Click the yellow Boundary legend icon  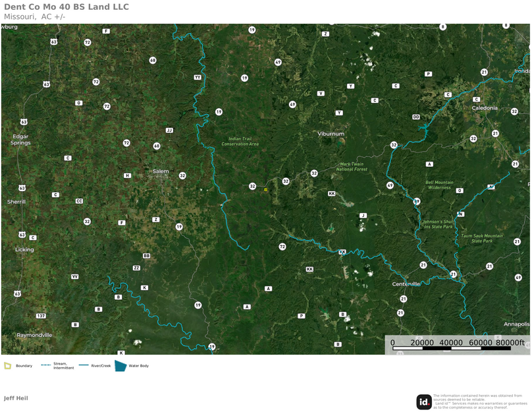click(x=7, y=366)
